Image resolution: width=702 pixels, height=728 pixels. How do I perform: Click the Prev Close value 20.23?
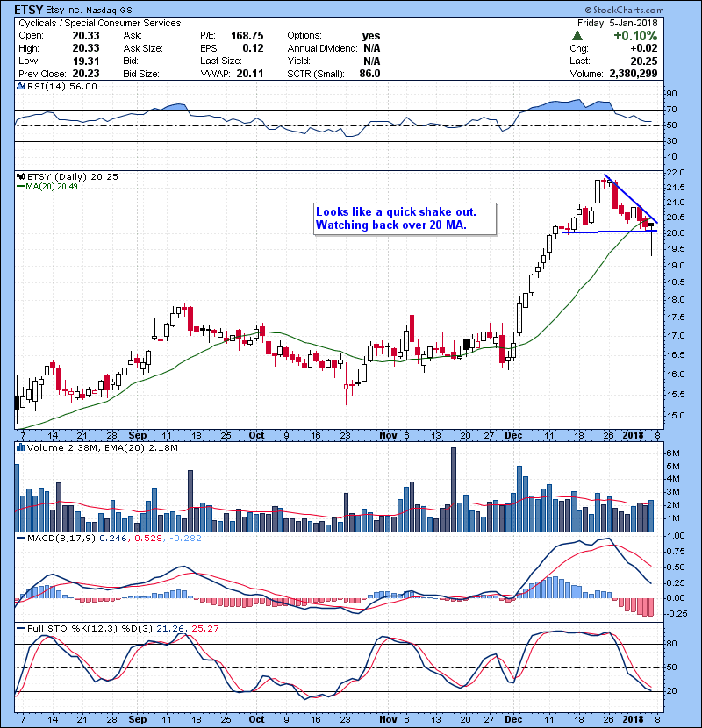(x=86, y=74)
